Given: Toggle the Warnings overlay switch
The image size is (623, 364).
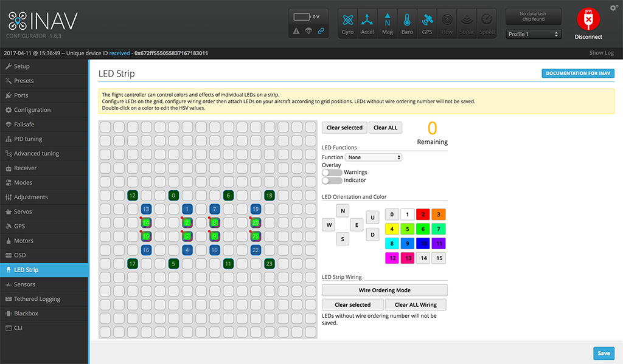Looking at the screenshot, I should pos(332,172).
